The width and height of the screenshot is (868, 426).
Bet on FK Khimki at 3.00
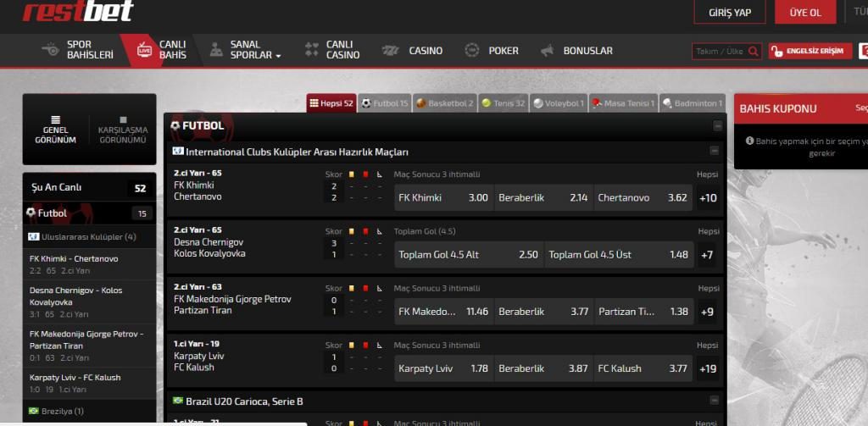click(443, 197)
